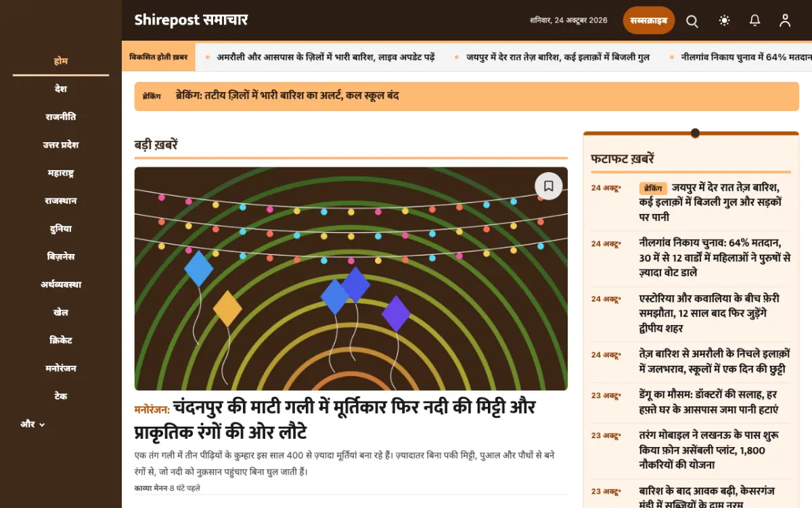This screenshot has height=508, width=812.
Task: Open the Shirepost समाचार logo
Action: [x=191, y=20]
